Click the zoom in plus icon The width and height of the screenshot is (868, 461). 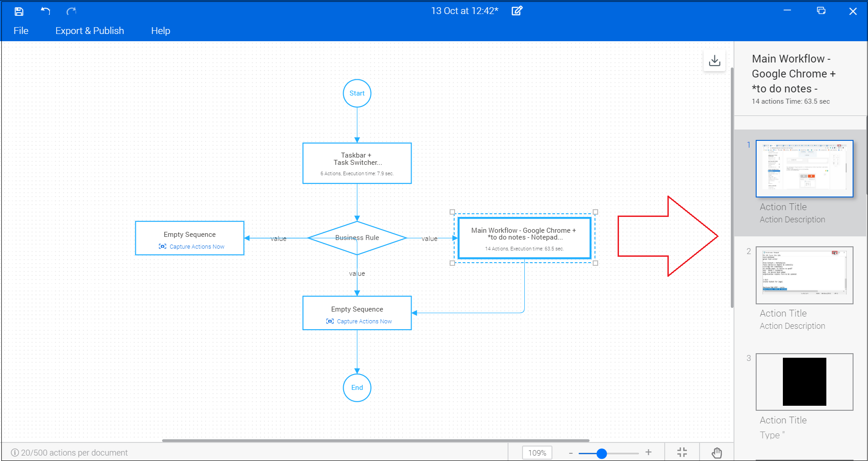tap(648, 452)
